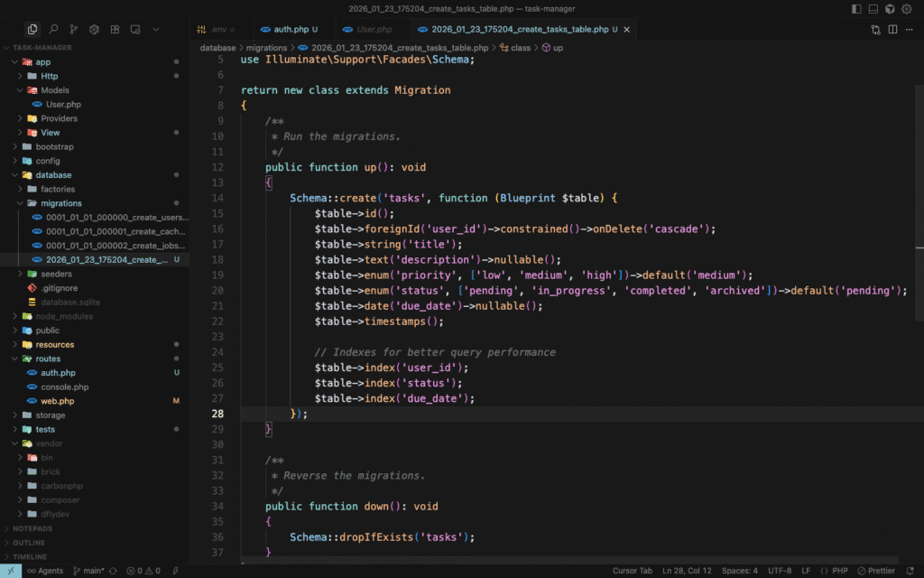Expand the Http folder in app
The height and width of the screenshot is (578, 924).
pyautogui.click(x=49, y=76)
